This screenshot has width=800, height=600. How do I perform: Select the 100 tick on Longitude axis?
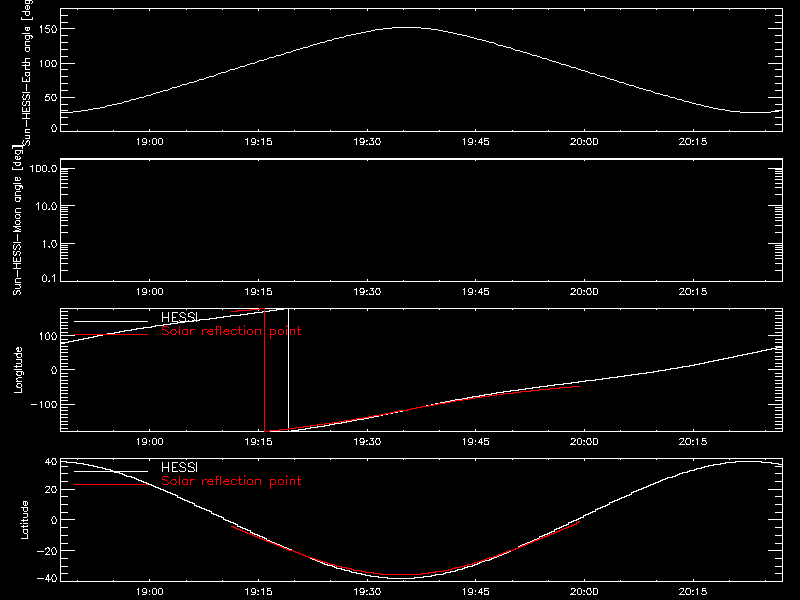[x=49, y=336]
